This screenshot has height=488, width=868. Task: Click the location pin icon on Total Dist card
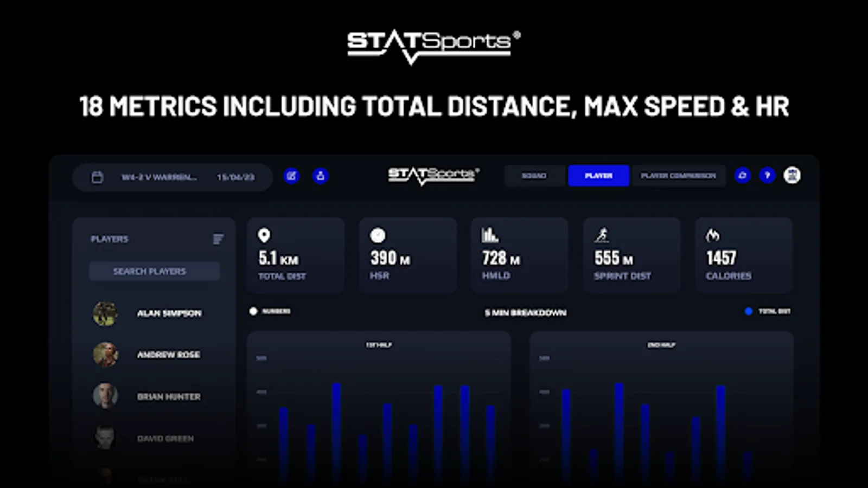tap(264, 235)
